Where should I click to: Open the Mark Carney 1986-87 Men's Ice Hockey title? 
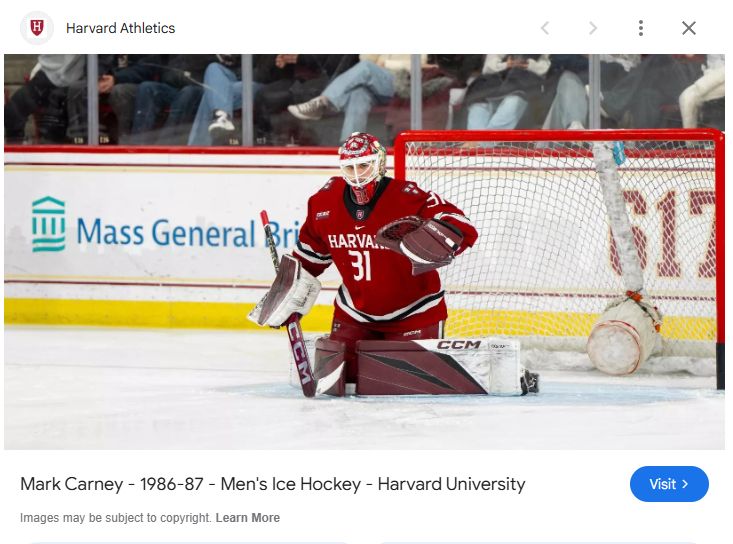click(273, 484)
